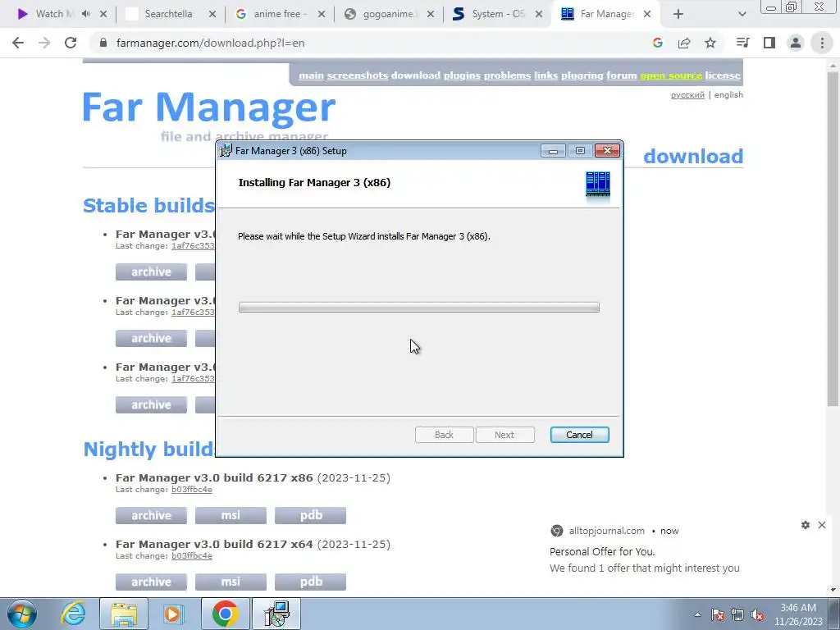Open notification settings gear icon

(806, 525)
